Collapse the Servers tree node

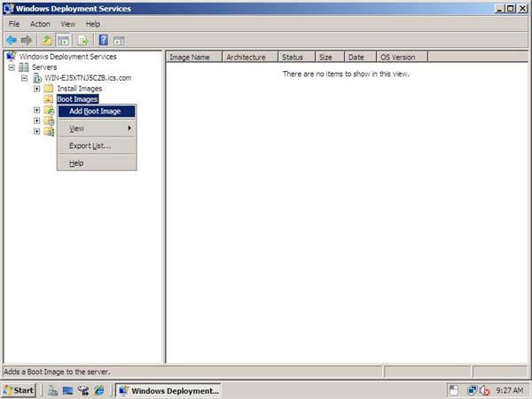pyautogui.click(x=12, y=67)
